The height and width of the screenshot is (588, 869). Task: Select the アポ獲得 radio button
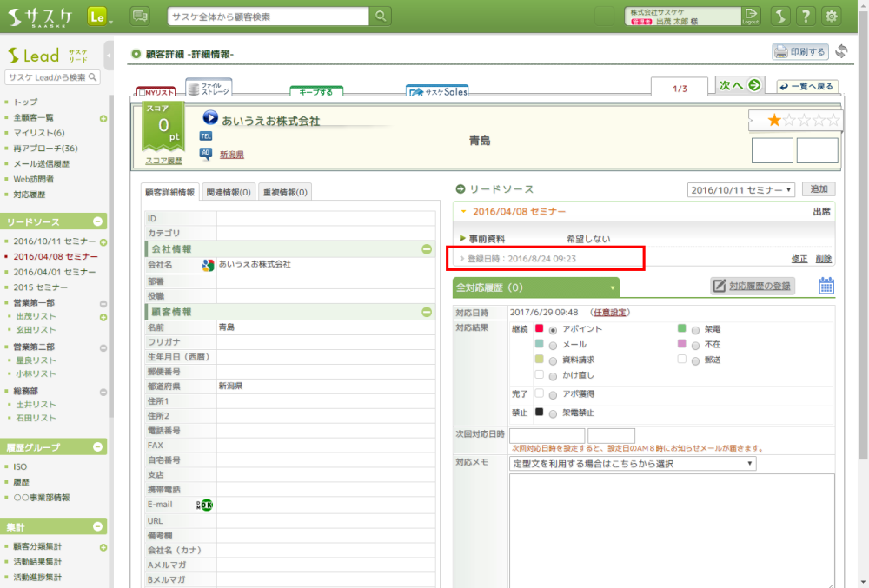click(553, 393)
